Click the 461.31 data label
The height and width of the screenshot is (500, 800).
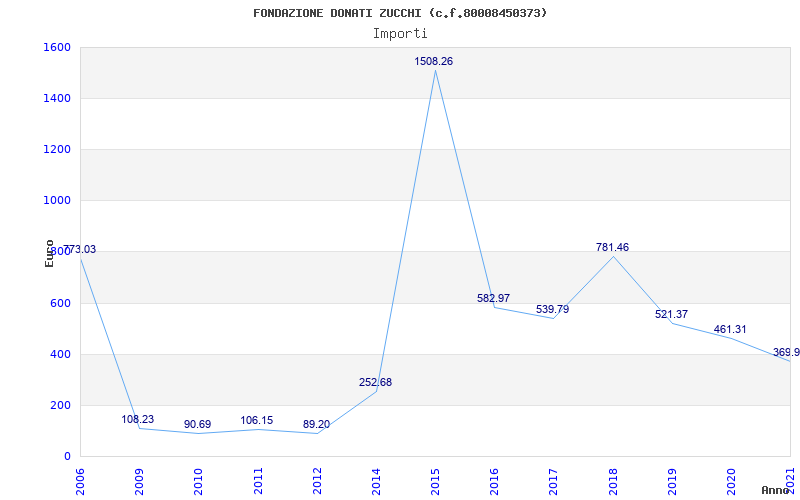(x=730, y=330)
